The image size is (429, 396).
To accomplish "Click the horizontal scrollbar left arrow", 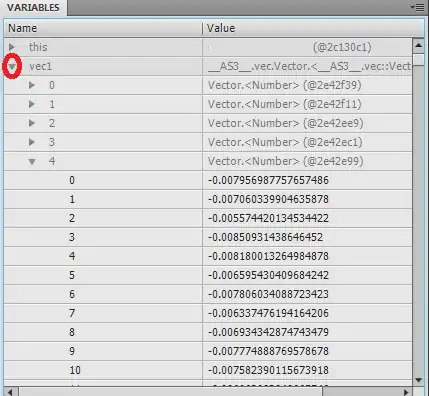I will pos(10,392).
